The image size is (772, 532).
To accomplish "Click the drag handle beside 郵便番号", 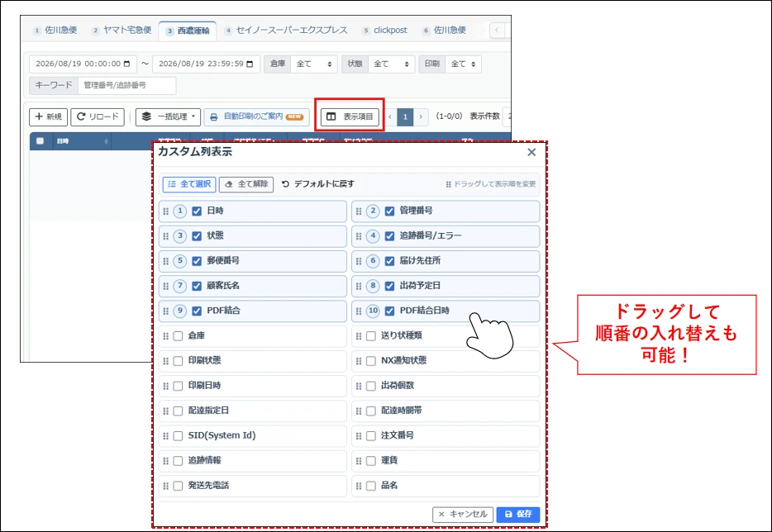I will tap(166, 261).
